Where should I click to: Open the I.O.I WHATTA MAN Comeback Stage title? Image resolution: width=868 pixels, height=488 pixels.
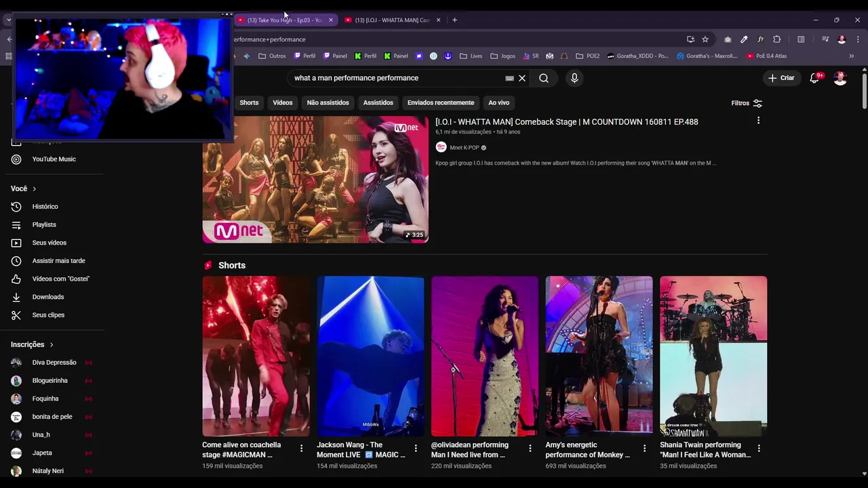567,122
